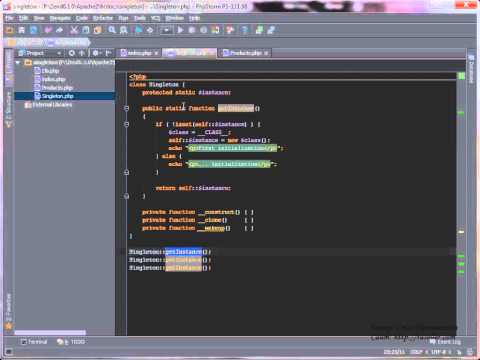Click the Undo toolbar icon

48,30
